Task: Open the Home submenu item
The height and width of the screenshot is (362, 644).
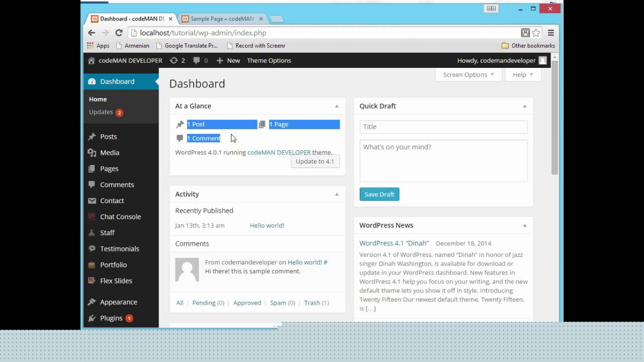Action: click(x=98, y=99)
